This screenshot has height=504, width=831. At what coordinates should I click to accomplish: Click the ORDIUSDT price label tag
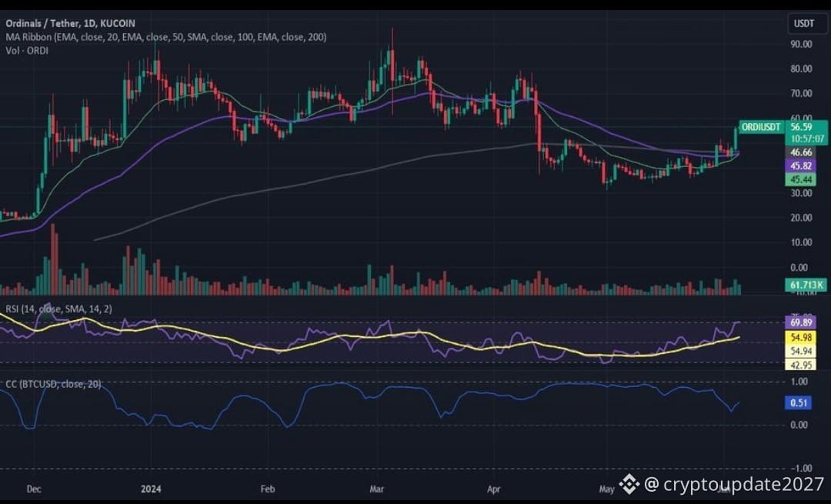(x=761, y=127)
